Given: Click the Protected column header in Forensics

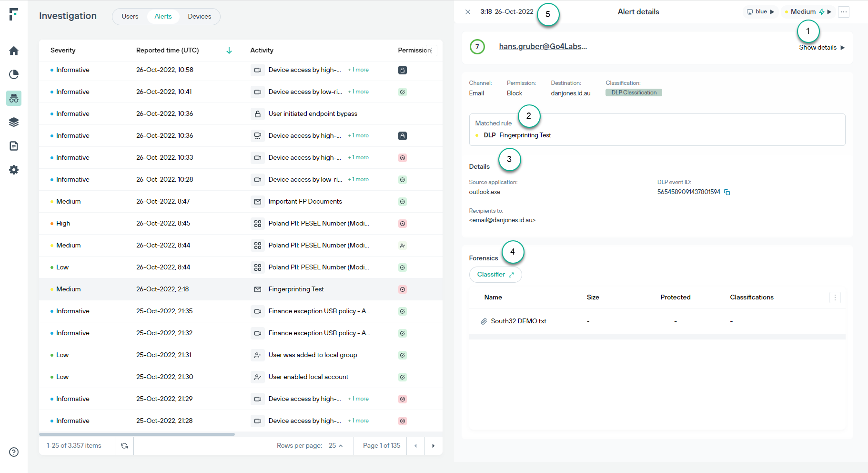Looking at the screenshot, I should click(x=676, y=298).
